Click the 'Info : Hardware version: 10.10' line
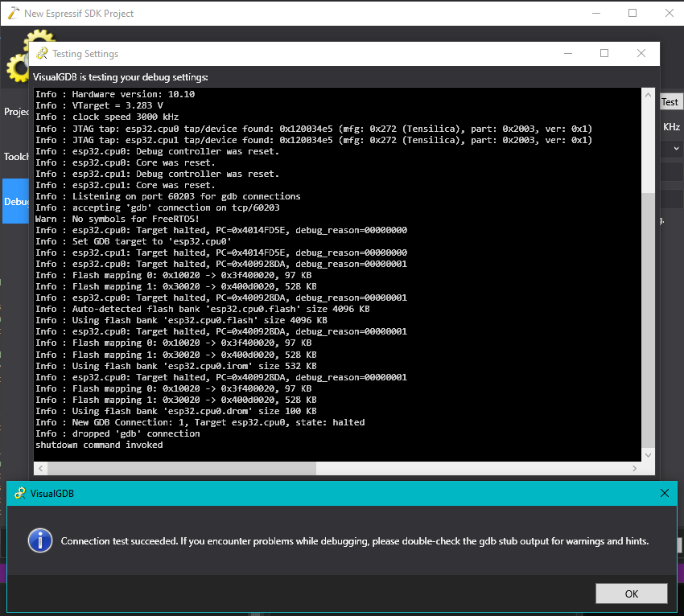 tap(115, 94)
